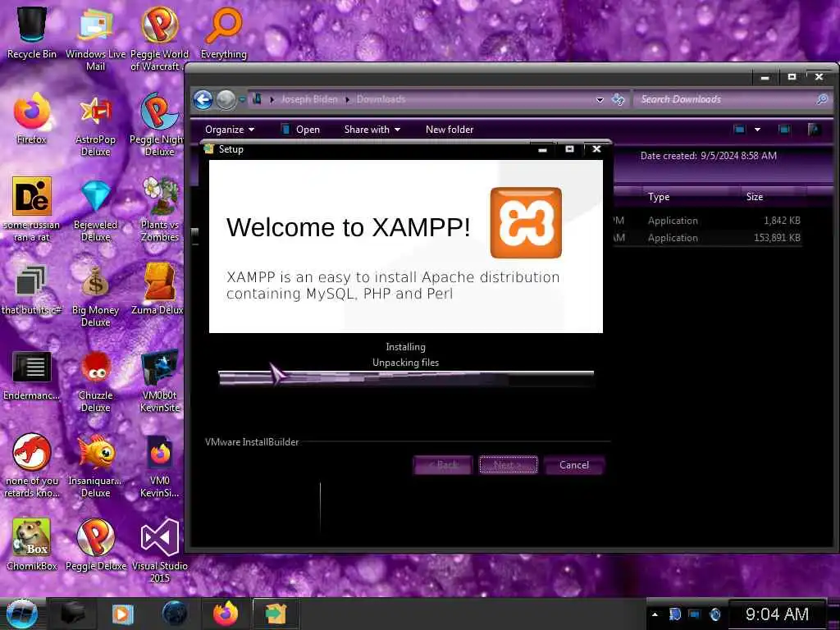Show hidden tray icons arrow

(x=655, y=614)
